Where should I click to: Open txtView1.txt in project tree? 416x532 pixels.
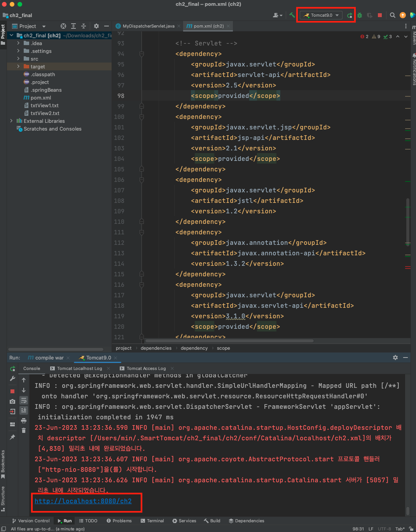44,105
